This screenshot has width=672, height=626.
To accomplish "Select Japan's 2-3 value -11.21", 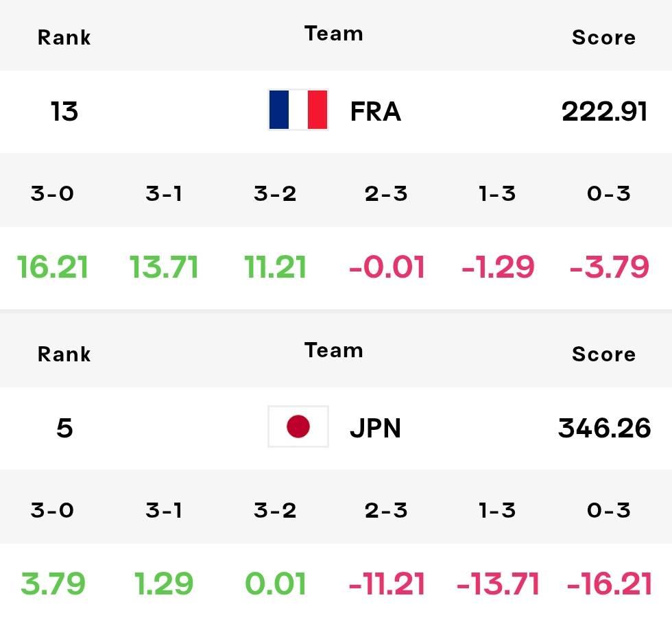I will tap(387, 583).
